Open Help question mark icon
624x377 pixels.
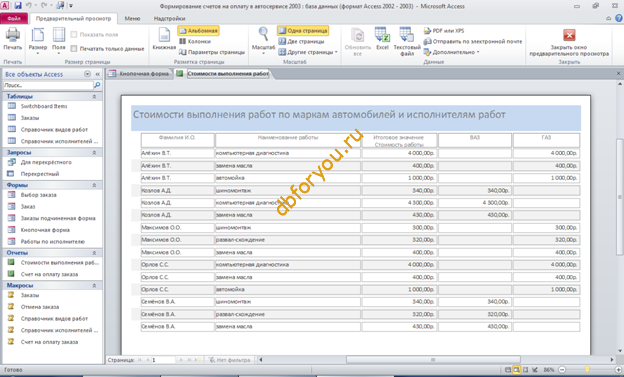click(x=619, y=18)
